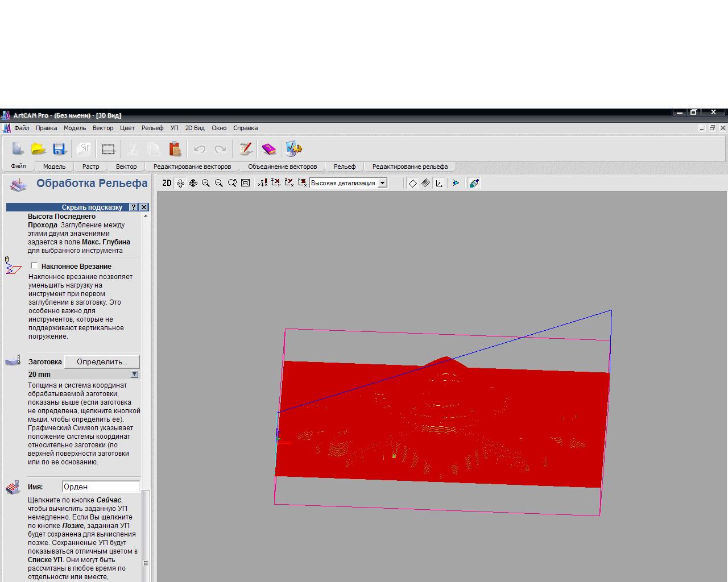
Task: Expand the 20 mm material dropdown arrow
Action: tap(135, 375)
